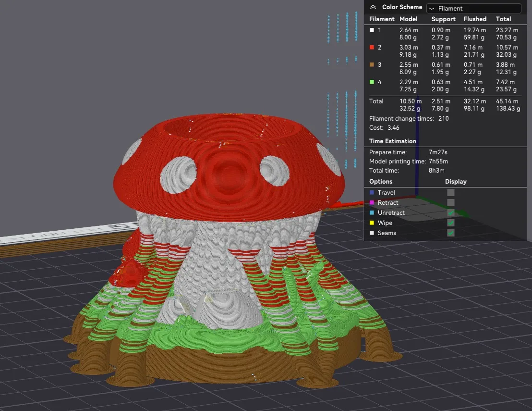The height and width of the screenshot is (411, 532).
Task: Click the yellow Wipe legend icon
Action: [x=372, y=223]
